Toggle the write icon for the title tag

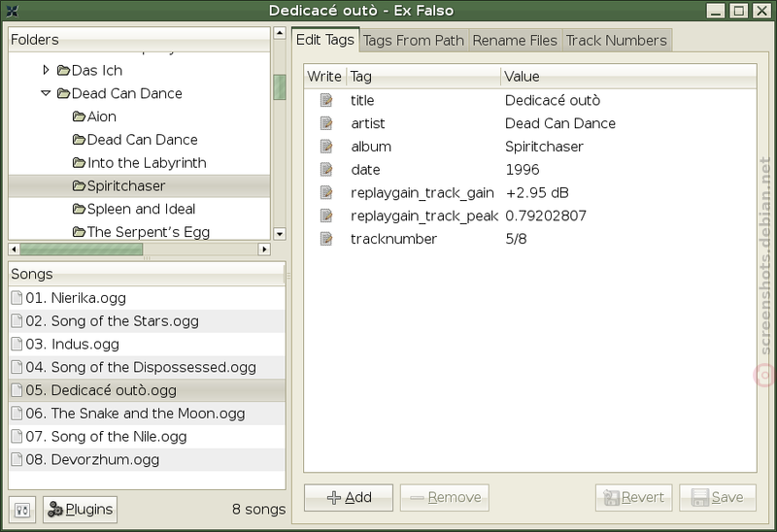tap(326, 100)
